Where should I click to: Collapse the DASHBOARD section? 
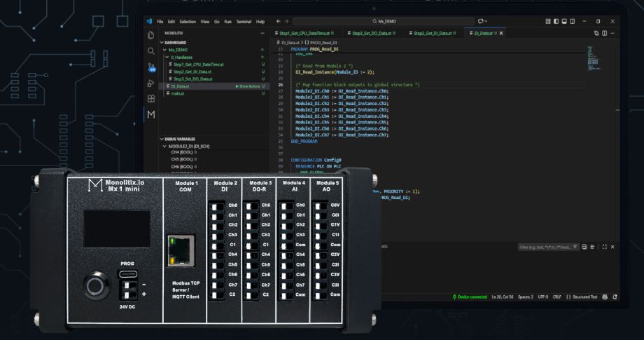[x=162, y=43]
